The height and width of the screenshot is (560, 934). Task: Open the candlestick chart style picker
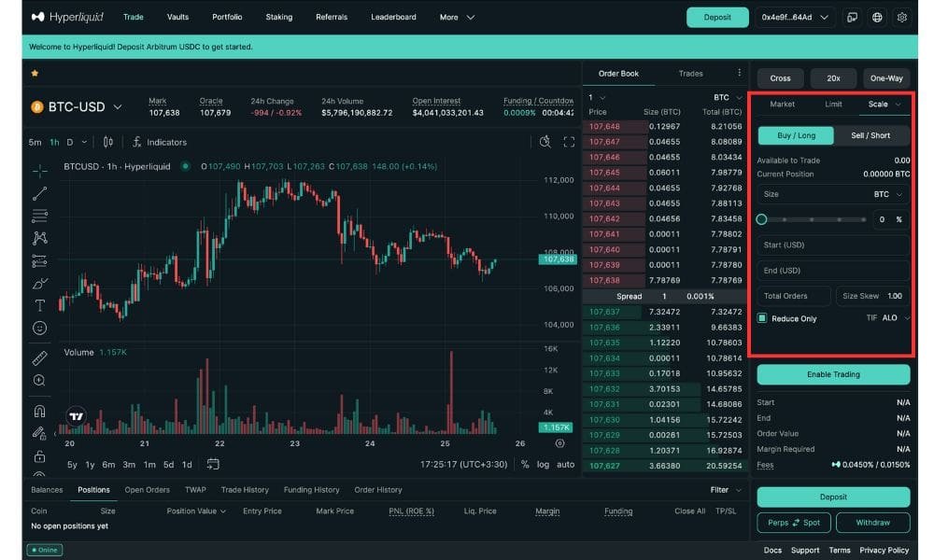[107, 142]
